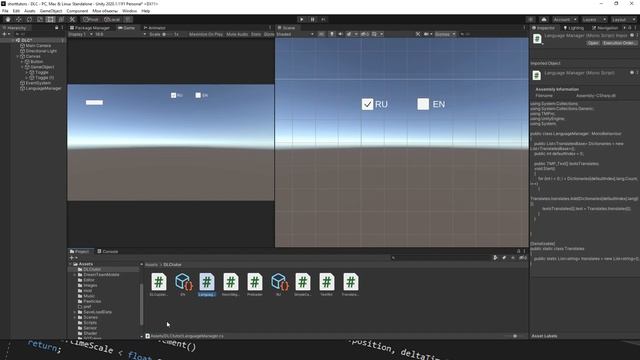640x360 pixels.
Task: Toggle EN checkbox in Scene view
Action: pyautogui.click(x=423, y=104)
